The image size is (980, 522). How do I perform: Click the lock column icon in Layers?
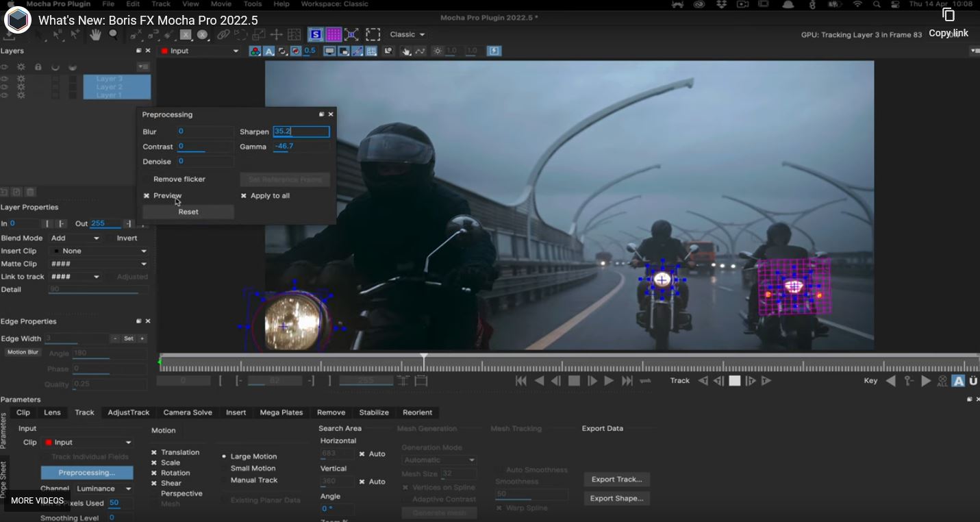[38, 67]
